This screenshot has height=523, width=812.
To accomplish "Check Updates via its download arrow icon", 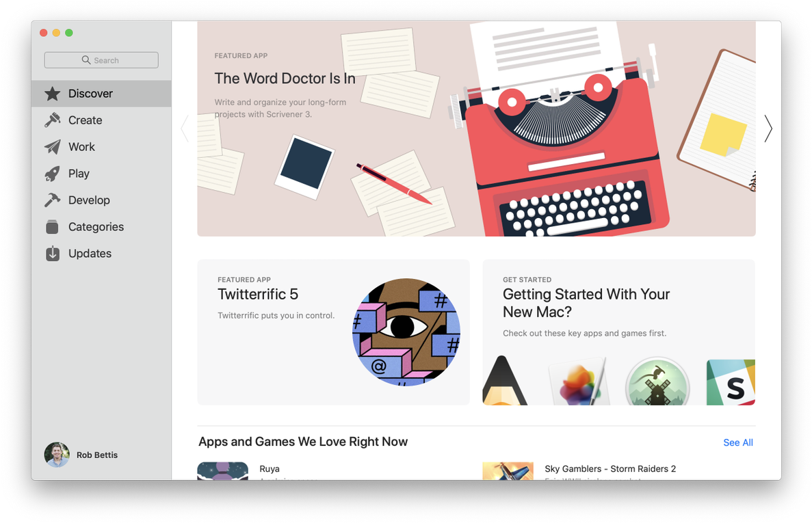I will (x=52, y=254).
